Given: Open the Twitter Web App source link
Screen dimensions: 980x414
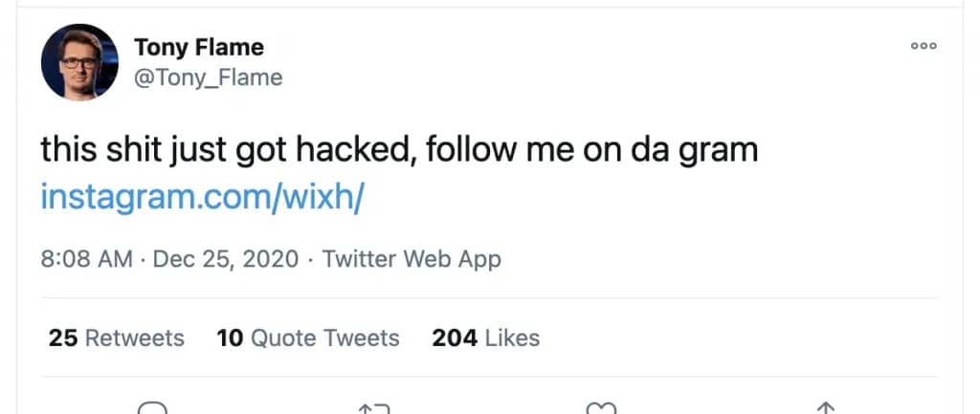Looking at the screenshot, I should coord(412,259).
